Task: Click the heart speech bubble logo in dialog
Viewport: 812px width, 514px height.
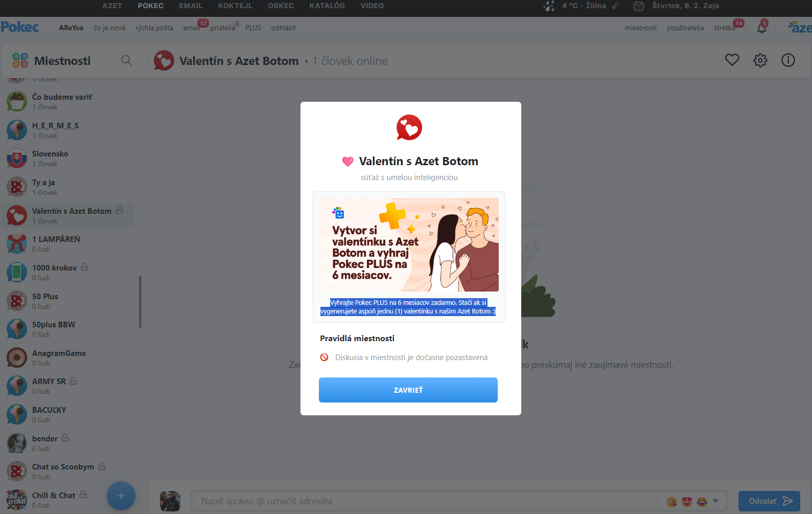Action: point(409,127)
